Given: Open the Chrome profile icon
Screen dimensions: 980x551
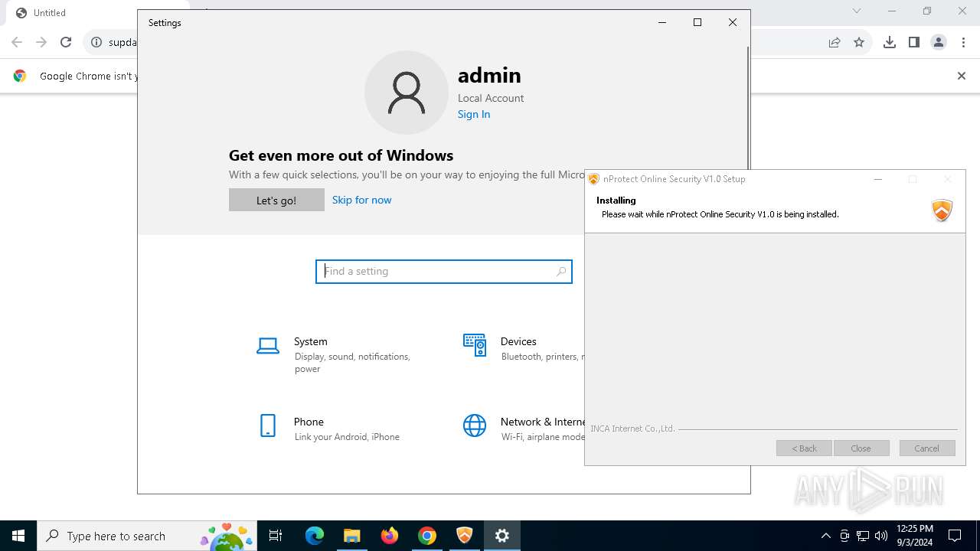Looking at the screenshot, I should click(939, 42).
